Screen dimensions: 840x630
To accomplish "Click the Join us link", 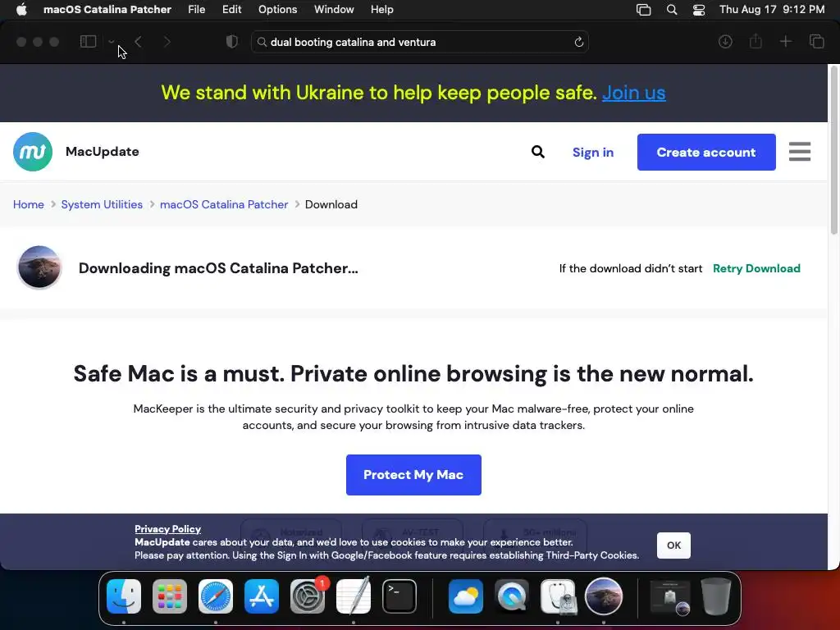I will pos(634,93).
